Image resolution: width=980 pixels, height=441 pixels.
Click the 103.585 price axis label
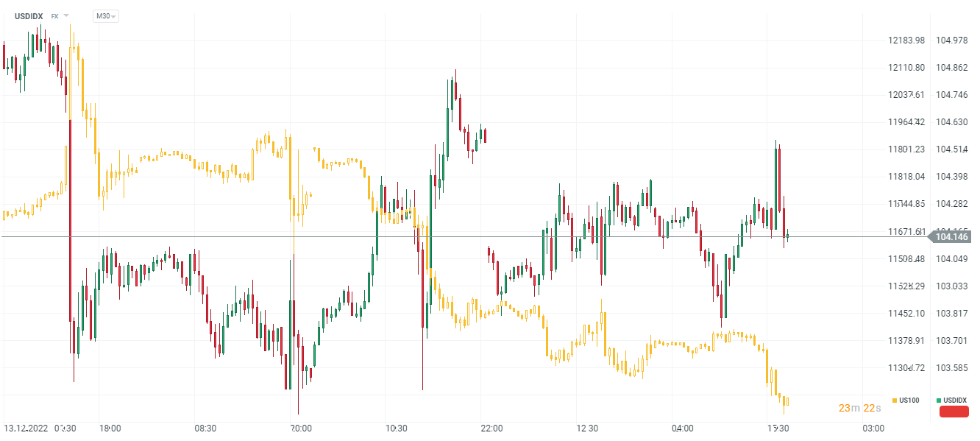click(951, 367)
